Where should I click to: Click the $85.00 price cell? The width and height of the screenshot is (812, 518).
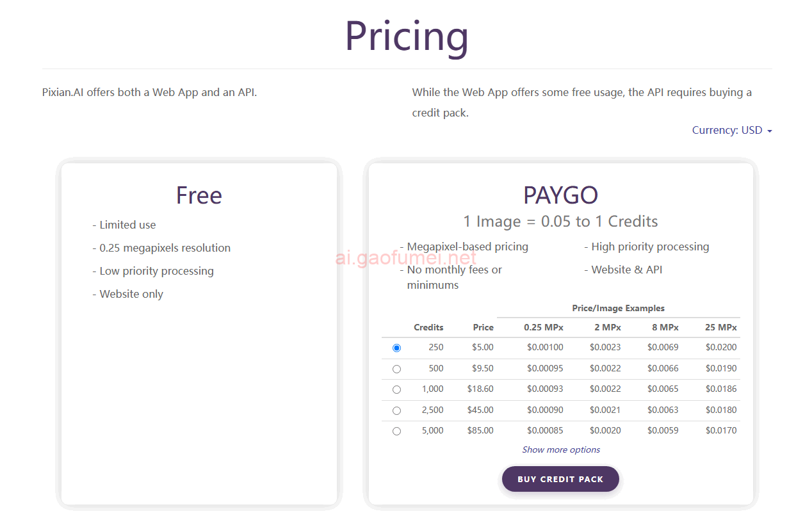pos(480,430)
